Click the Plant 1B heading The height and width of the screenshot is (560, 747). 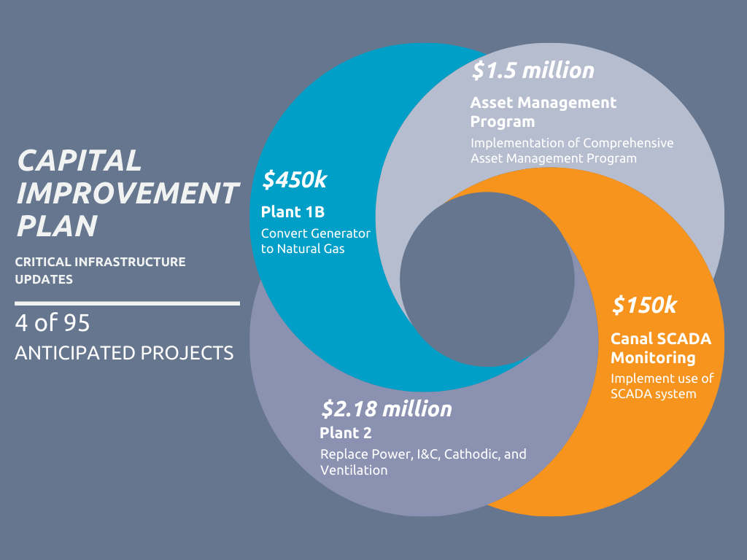click(293, 212)
